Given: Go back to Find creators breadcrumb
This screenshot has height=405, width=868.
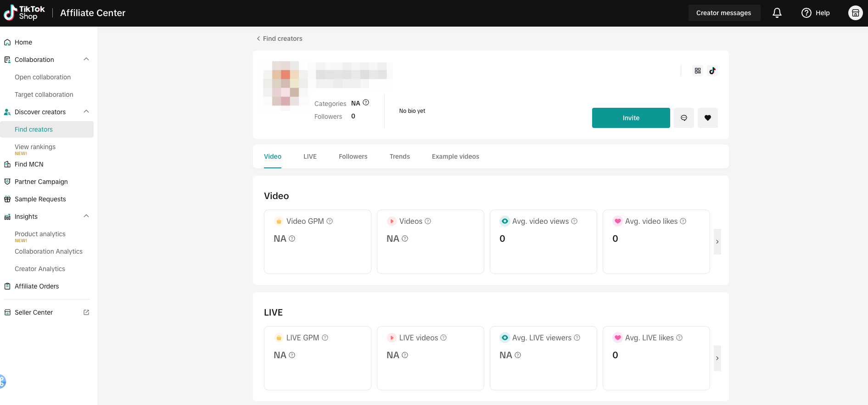Looking at the screenshot, I should tap(279, 39).
